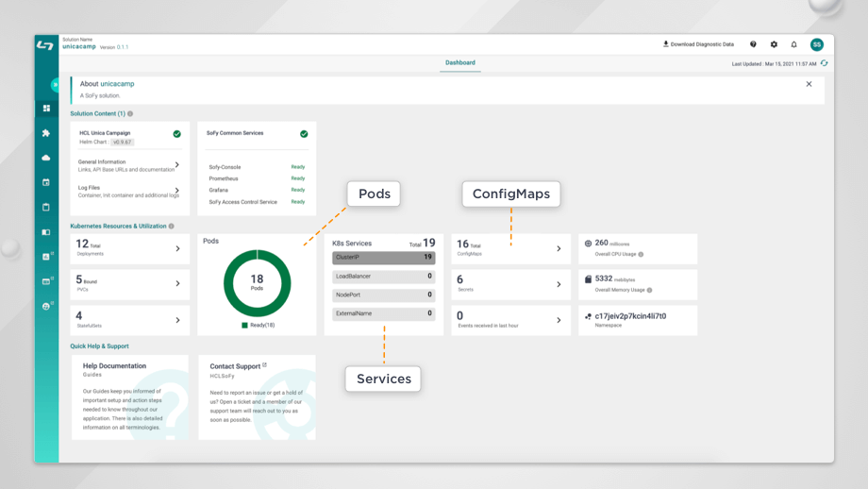
Task: Click the HCLSoFy text under Contact Support
Action: [x=222, y=376]
